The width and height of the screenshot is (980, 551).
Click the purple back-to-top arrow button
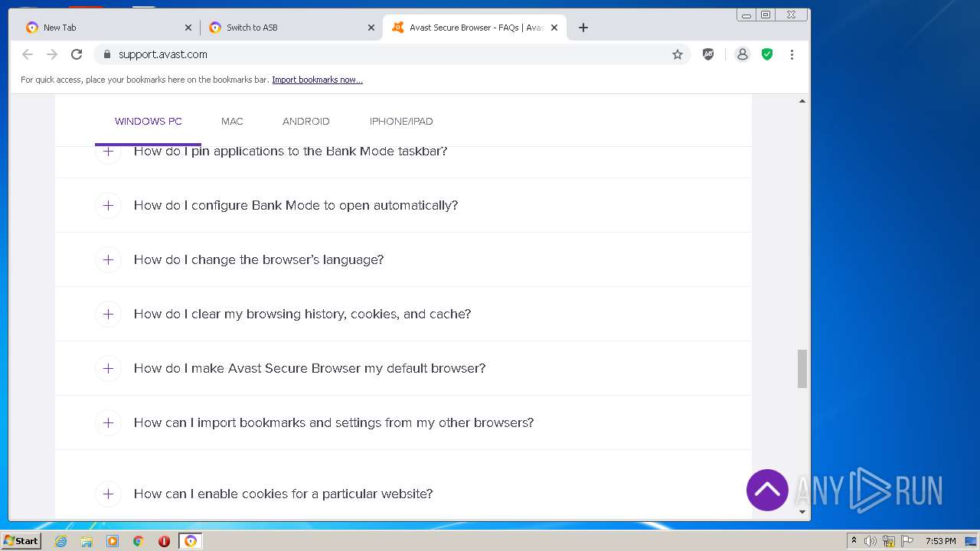767,490
